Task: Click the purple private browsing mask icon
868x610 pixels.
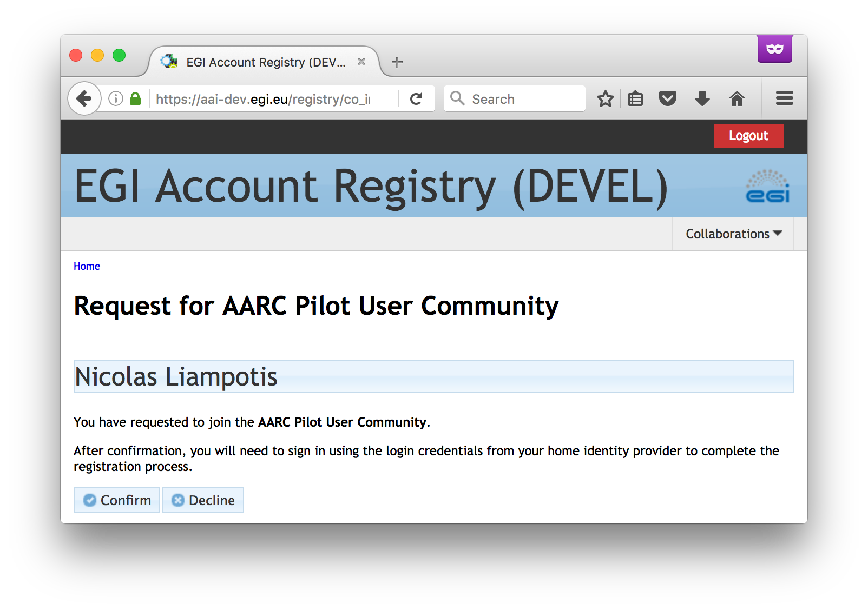Action: (x=775, y=49)
